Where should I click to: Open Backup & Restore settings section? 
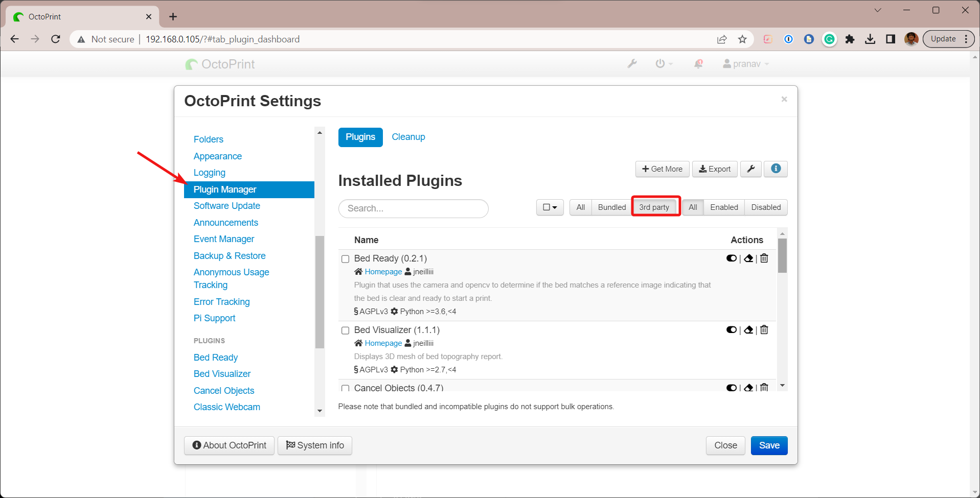(x=230, y=256)
